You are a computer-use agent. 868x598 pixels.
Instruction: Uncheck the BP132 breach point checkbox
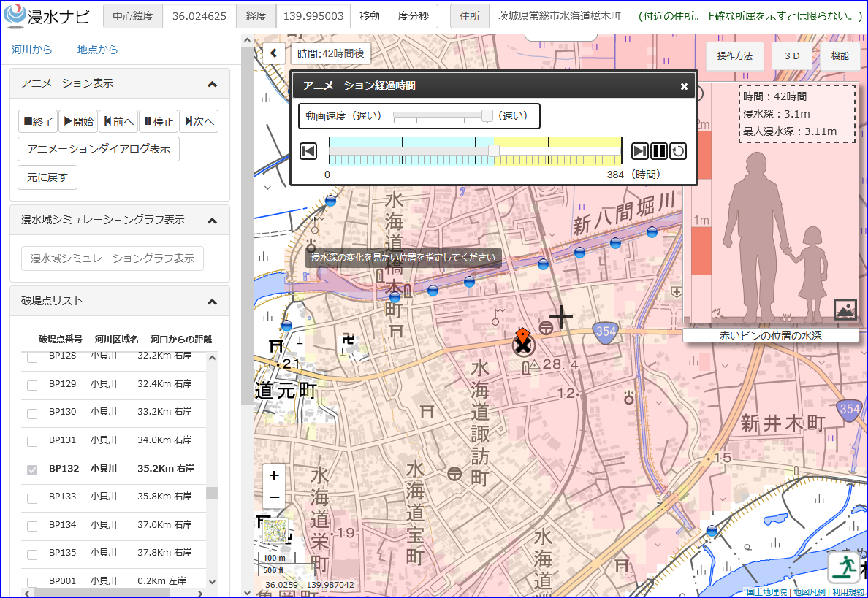pos(32,469)
